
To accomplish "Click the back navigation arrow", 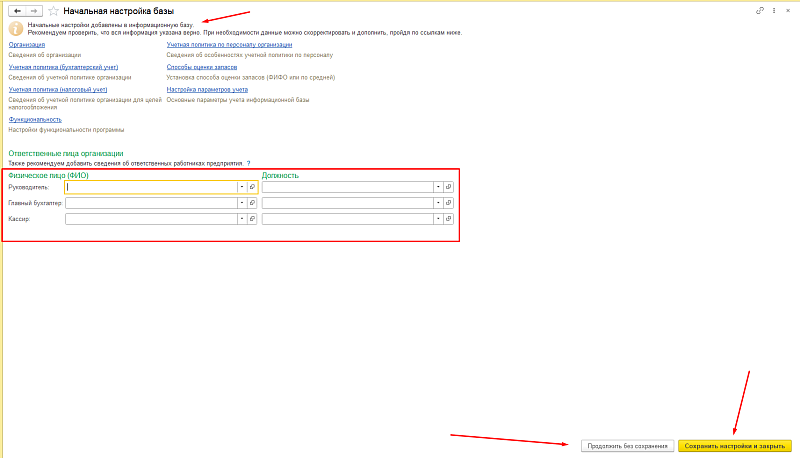I will click(15, 10).
